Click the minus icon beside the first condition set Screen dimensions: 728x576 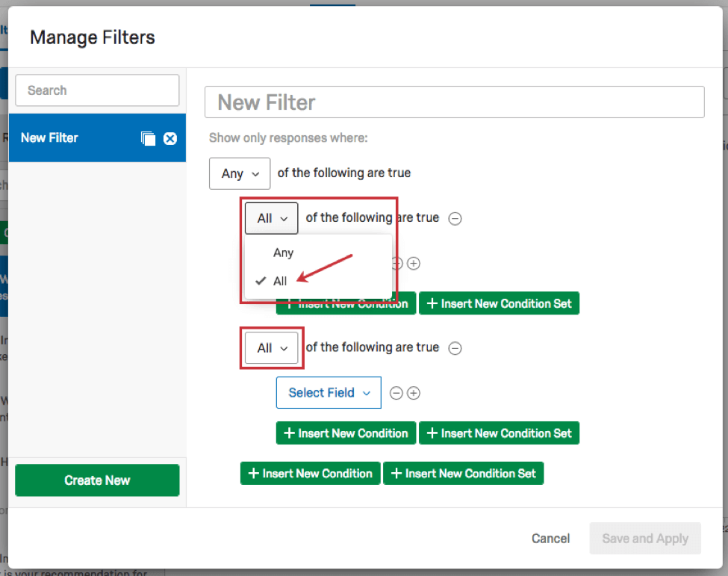coord(455,218)
